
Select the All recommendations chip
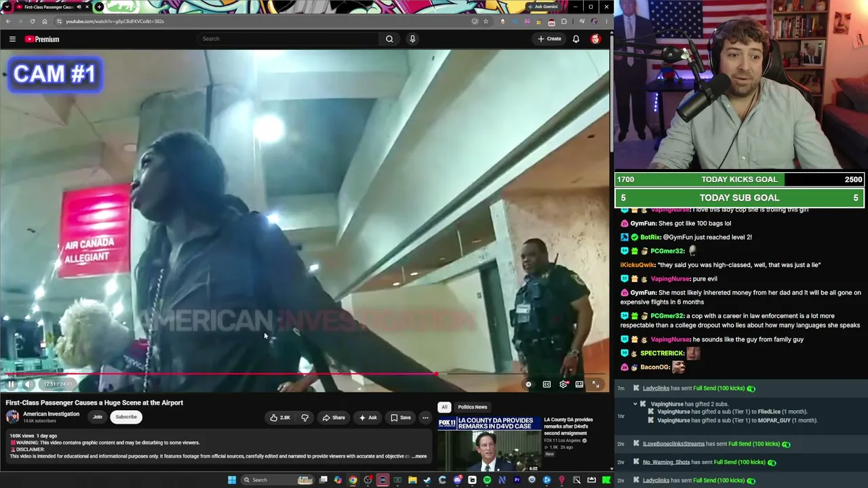tap(444, 407)
